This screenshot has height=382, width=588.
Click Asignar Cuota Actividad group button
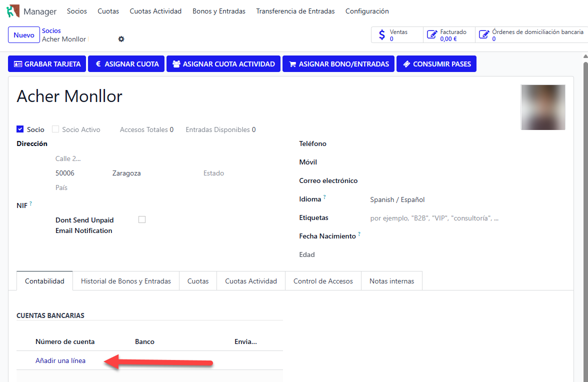coord(223,64)
